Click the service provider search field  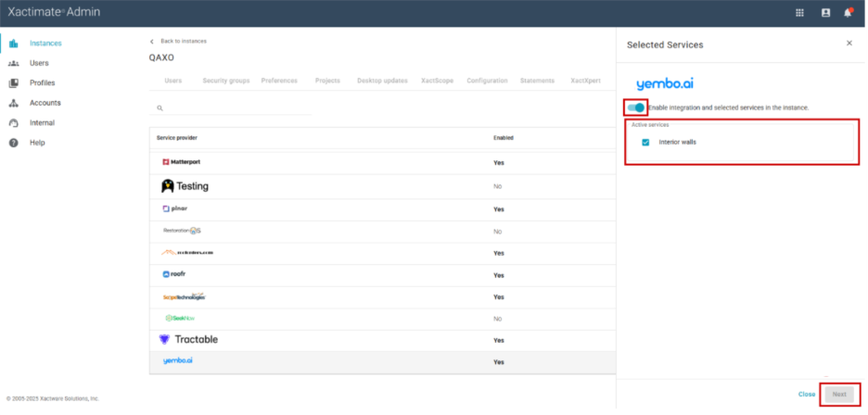click(230, 108)
